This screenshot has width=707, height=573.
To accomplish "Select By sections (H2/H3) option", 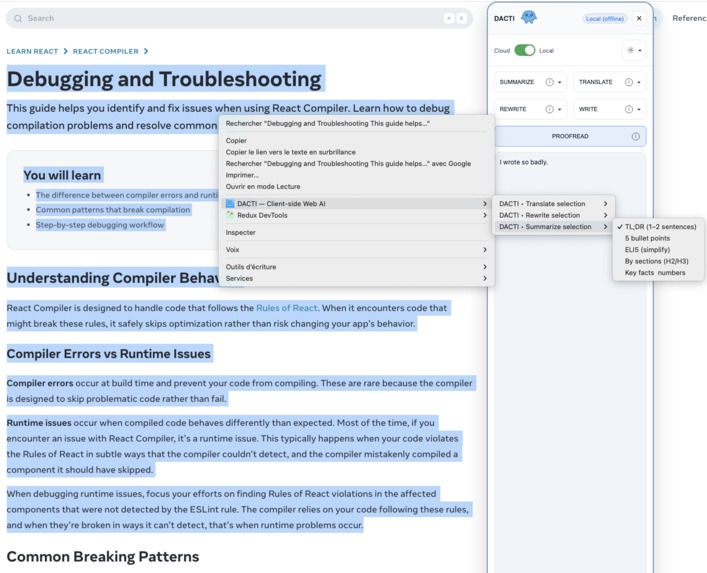I will pos(658,261).
